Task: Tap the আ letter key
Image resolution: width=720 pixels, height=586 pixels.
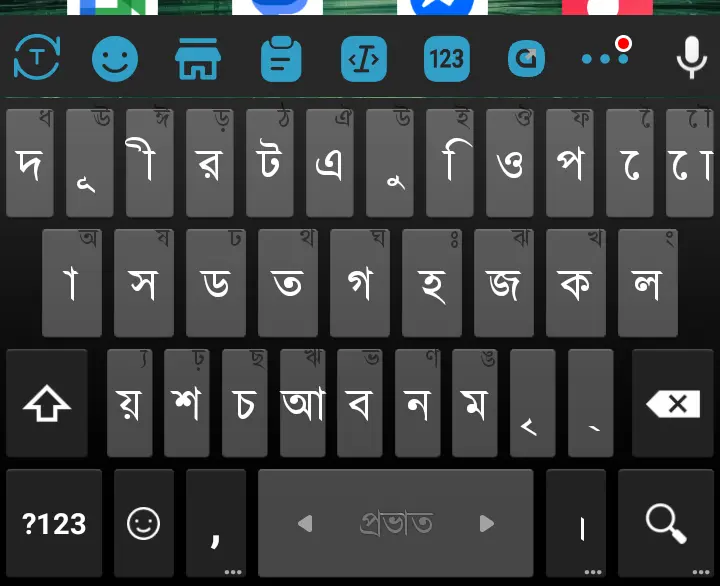Action: click(303, 403)
